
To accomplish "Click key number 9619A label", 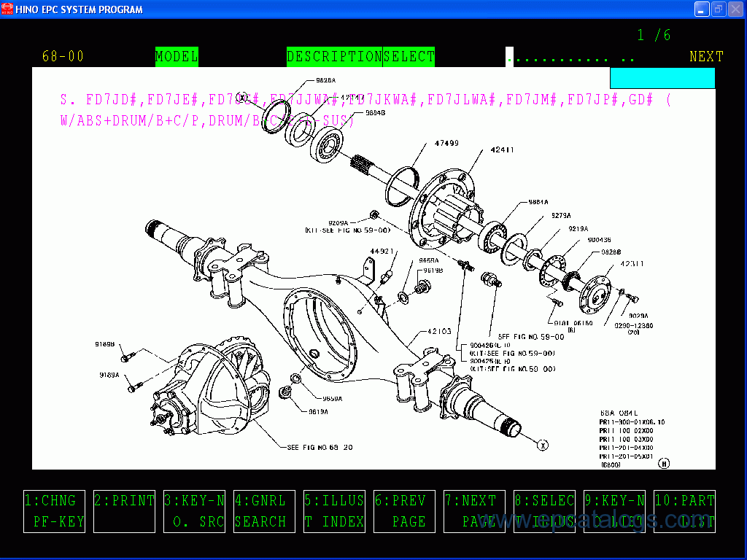I will (x=318, y=412).
